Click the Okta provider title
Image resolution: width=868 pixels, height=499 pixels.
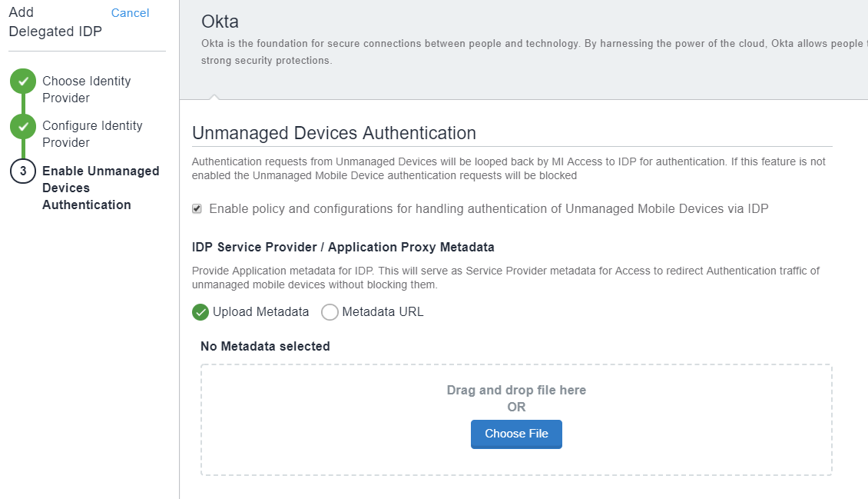(x=220, y=22)
